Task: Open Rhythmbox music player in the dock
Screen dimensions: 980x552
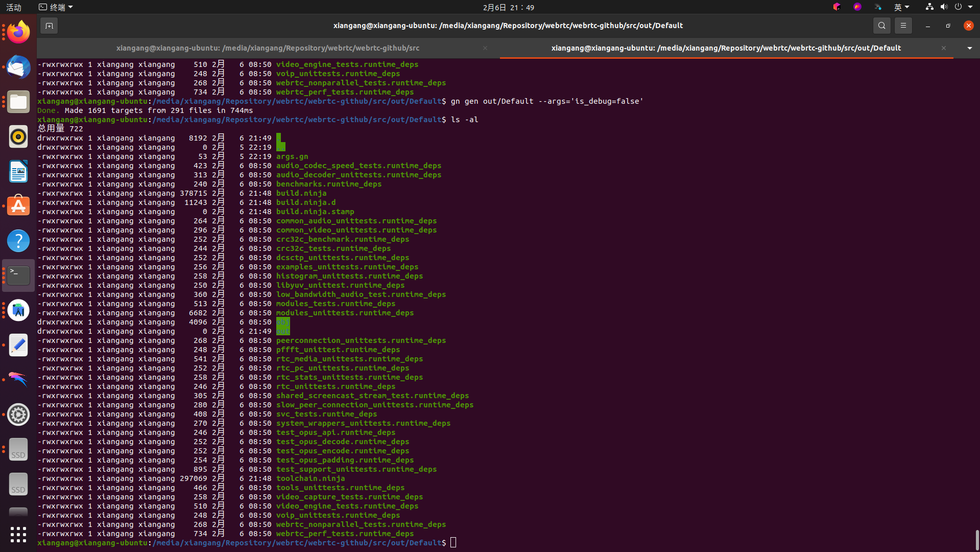Action: (18, 136)
